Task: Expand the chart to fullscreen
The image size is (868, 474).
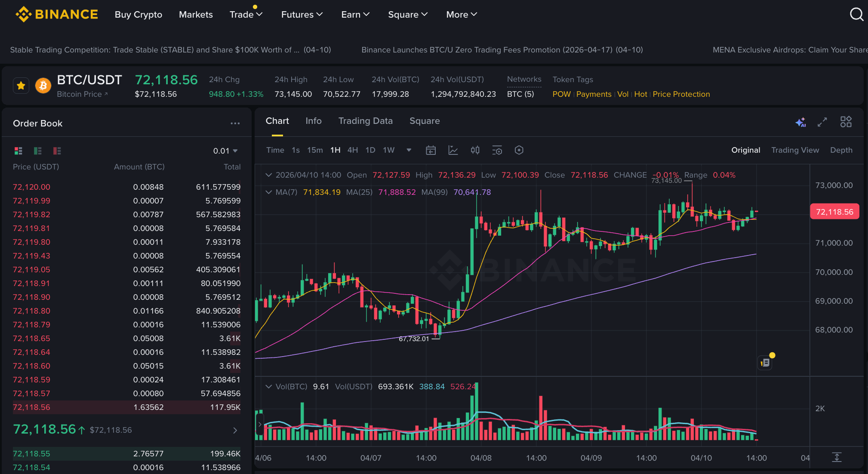Action: (x=822, y=122)
